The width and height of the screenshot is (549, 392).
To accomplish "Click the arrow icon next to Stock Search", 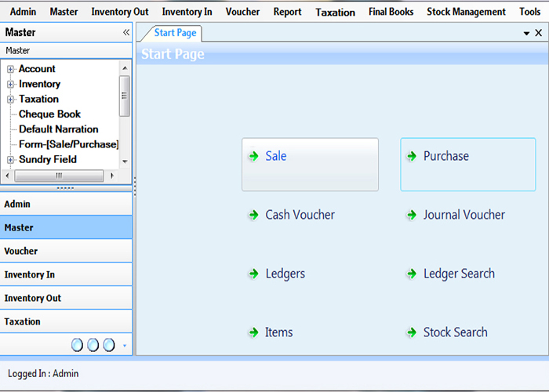I will 412,332.
